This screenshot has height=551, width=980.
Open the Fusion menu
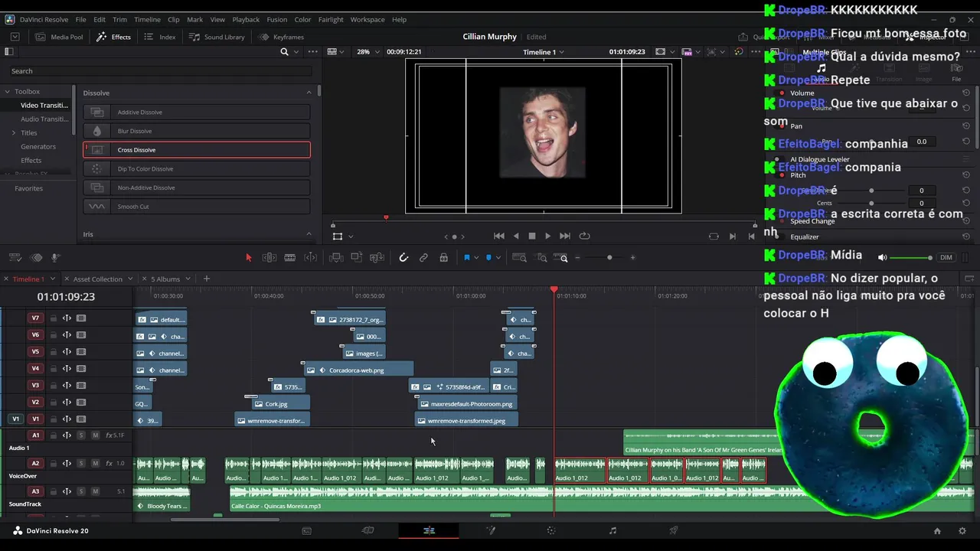276,19
